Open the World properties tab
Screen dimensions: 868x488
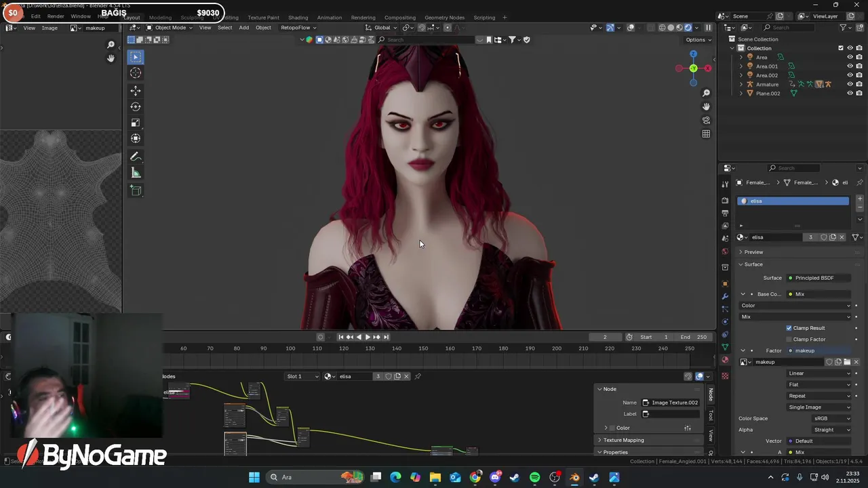(x=725, y=251)
